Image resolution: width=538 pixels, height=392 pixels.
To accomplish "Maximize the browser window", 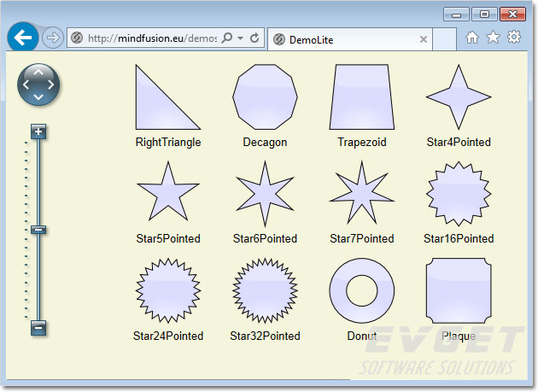I will pos(484,15).
